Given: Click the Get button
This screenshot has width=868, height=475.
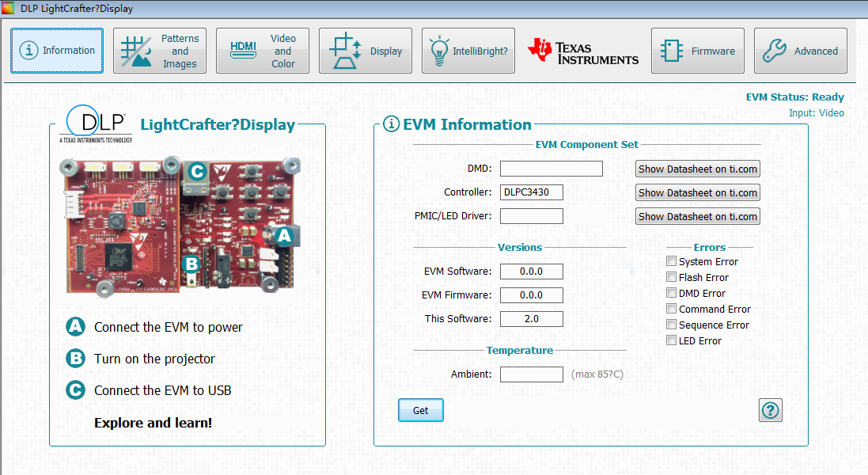Looking at the screenshot, I should [421, 410].
